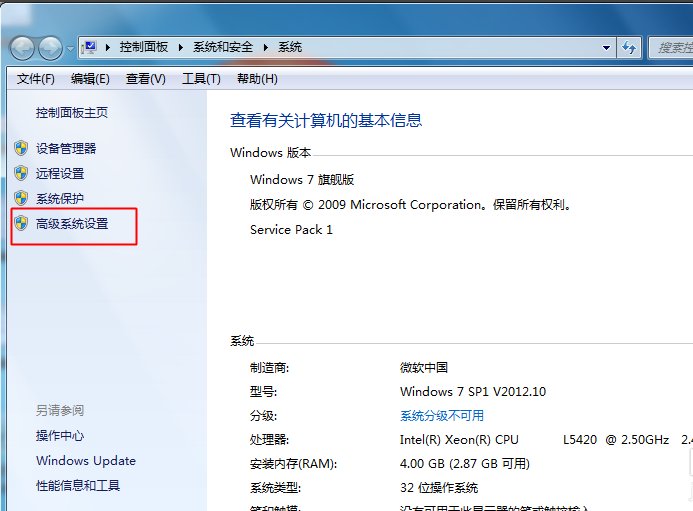Click the manufacturer value 微软中国
The image size is (693, 511).
pos(424,367)
